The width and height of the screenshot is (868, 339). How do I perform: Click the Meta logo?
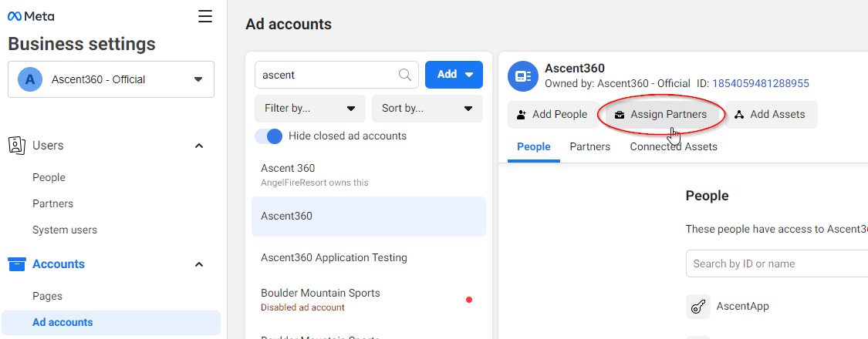tap(31, 16)
